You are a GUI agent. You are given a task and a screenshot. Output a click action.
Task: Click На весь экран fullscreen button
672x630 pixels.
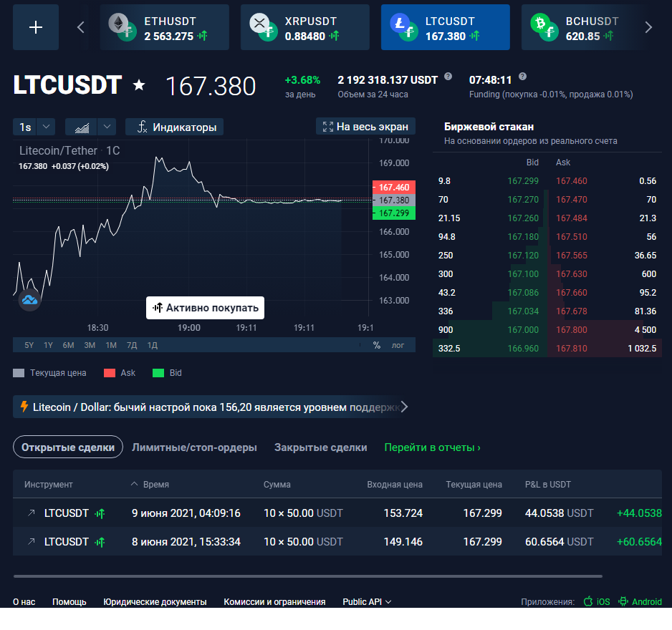tap(365, 126)
